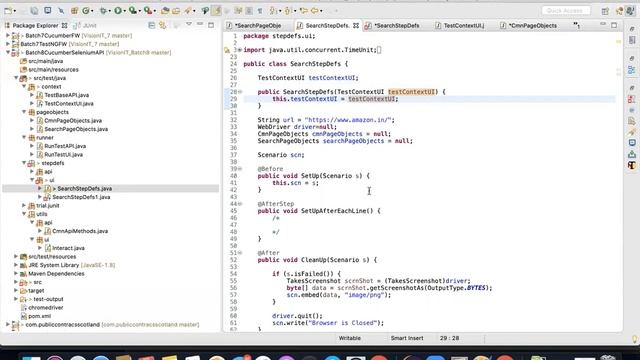Click 'Writable' in the status bar
Image resolution: width=640 pixels, height=360 pixels.
[x=350, y=338]
